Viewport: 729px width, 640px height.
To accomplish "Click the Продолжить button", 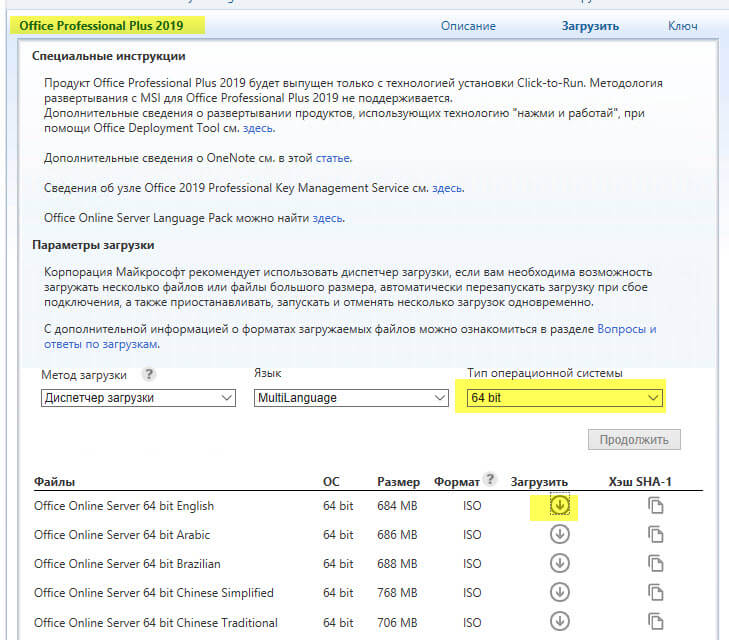I will point(634,440).
